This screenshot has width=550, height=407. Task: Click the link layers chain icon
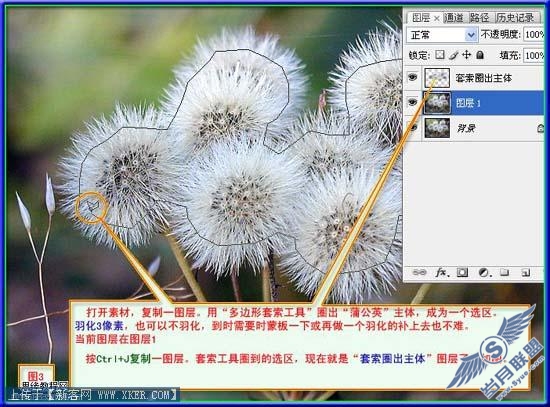coord(420,273)
